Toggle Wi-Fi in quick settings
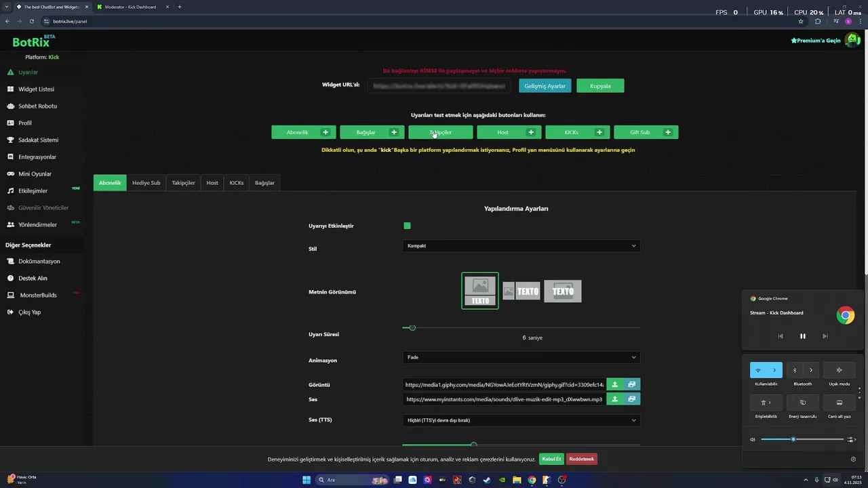The image size is (868, 488). point(758,370)
